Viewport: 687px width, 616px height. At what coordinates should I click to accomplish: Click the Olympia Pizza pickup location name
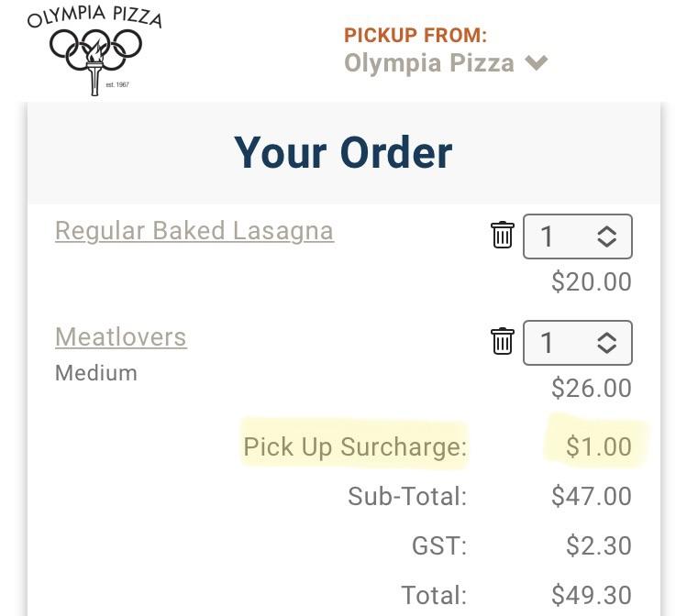tap(429, 63)
